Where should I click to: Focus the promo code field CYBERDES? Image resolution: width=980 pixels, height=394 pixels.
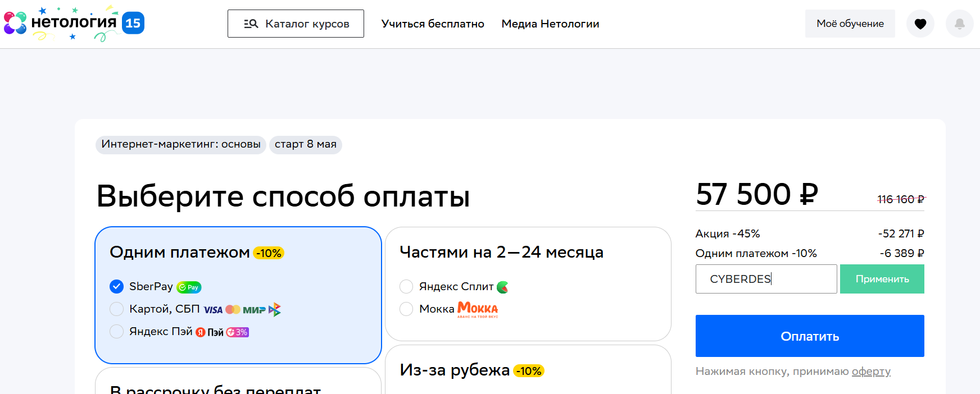(766, 279)
